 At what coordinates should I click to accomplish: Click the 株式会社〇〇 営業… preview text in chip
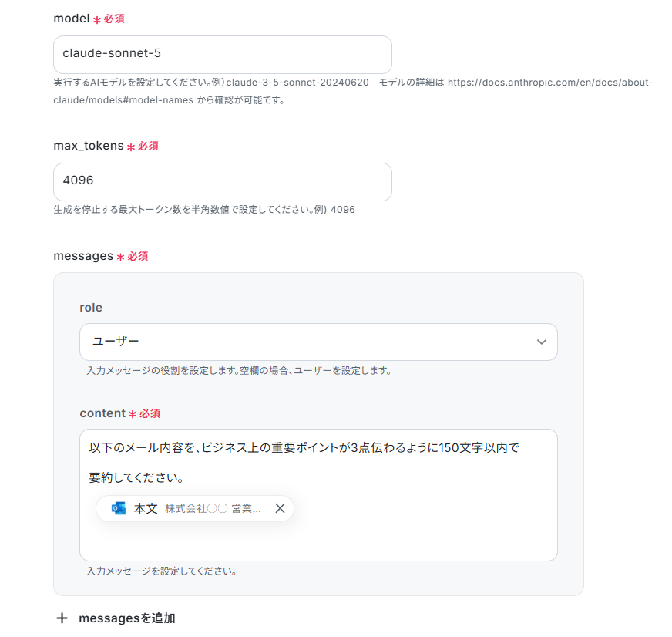[x=213, y=508]
